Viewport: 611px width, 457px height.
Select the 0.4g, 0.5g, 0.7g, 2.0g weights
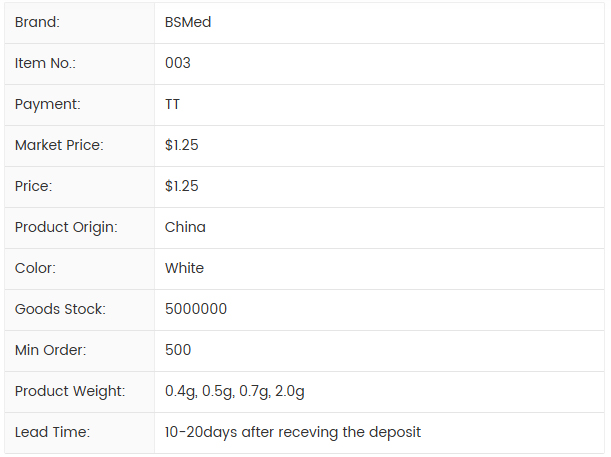point(235,391)
